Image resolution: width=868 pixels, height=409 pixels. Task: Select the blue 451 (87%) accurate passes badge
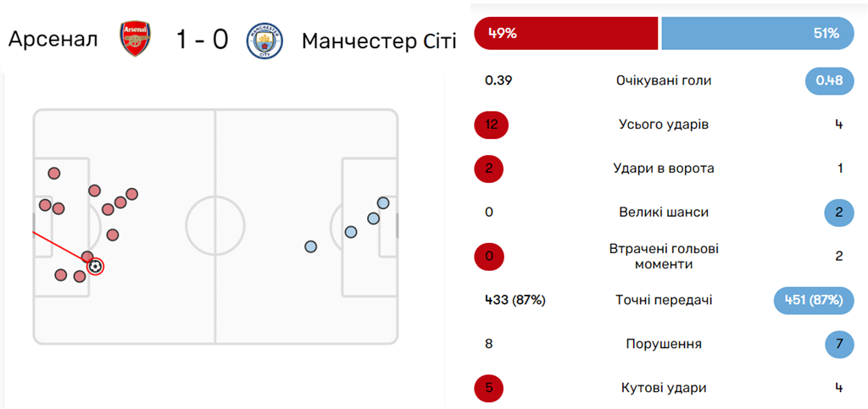[x=815, y=300]
